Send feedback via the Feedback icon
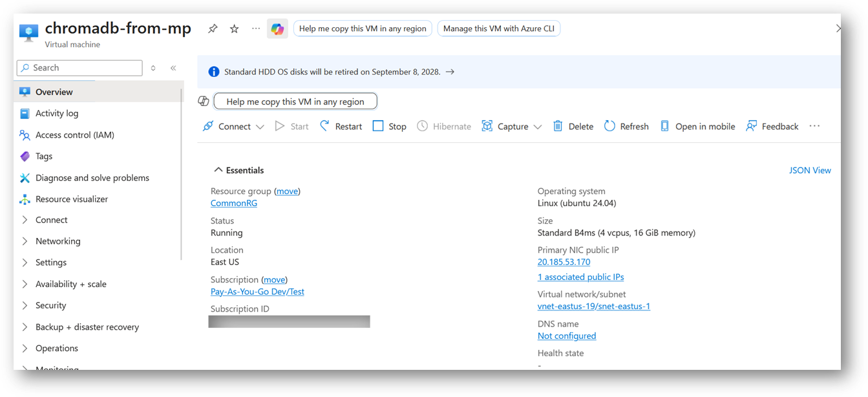This screenshot has width=868, height=397. [x=772, y=126]
